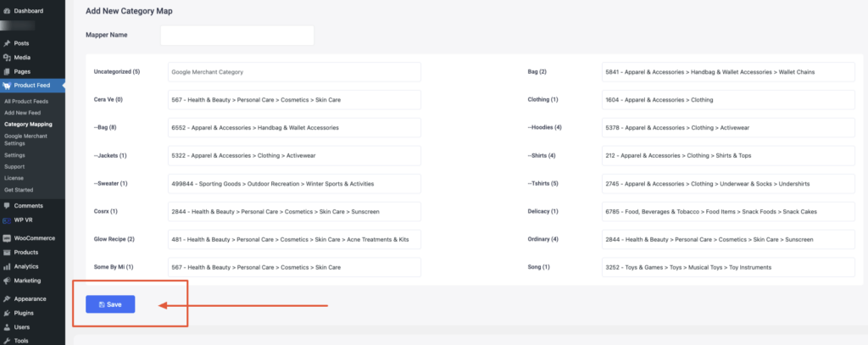868x345 pixels.
Task: Click the floppy disk icon on Save
Action: [x=102, y=304]
